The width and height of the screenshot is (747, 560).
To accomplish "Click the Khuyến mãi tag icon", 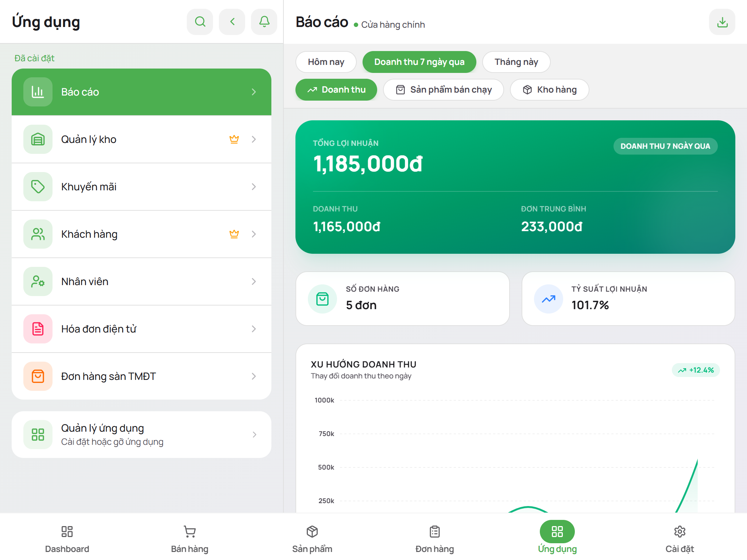I will (x=38, y=187).
